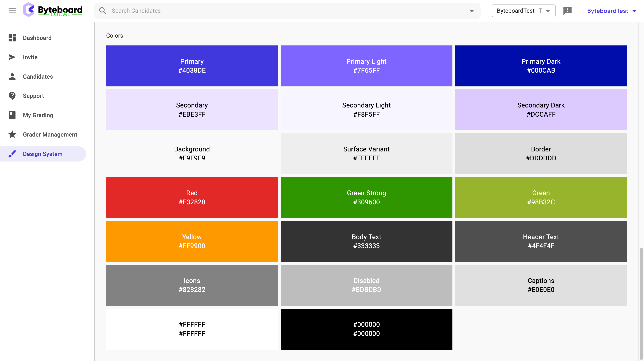Click the Invite send arrow icon
The height and width of the screenshot is (361, 644).
12,57
